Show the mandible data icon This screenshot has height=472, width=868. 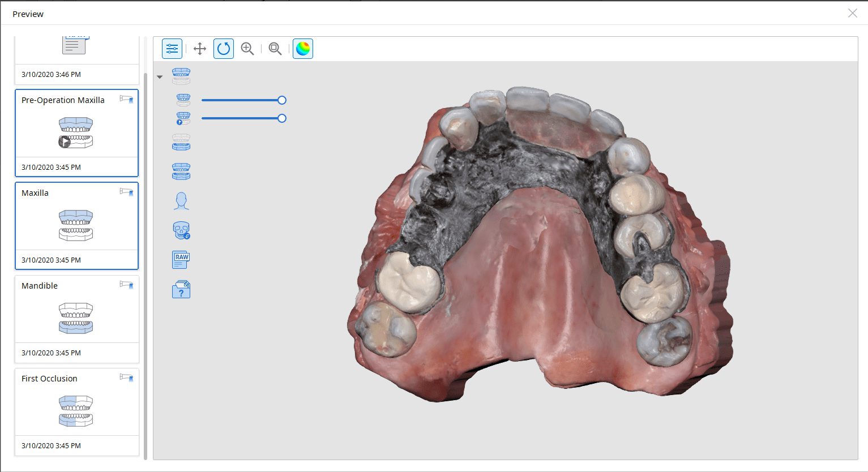click(181, 141)
